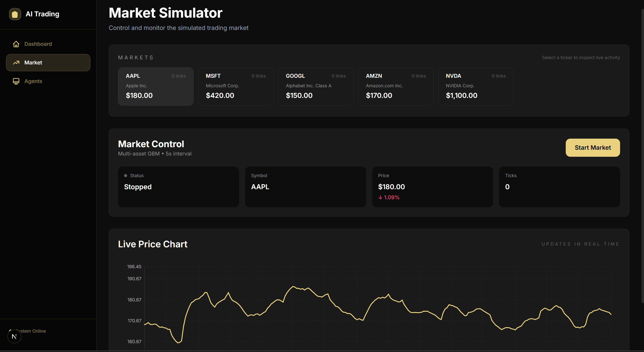Select the MSFT ticker card
The height and width of the screenshot is (352, 644).
(x=236, y=86)
